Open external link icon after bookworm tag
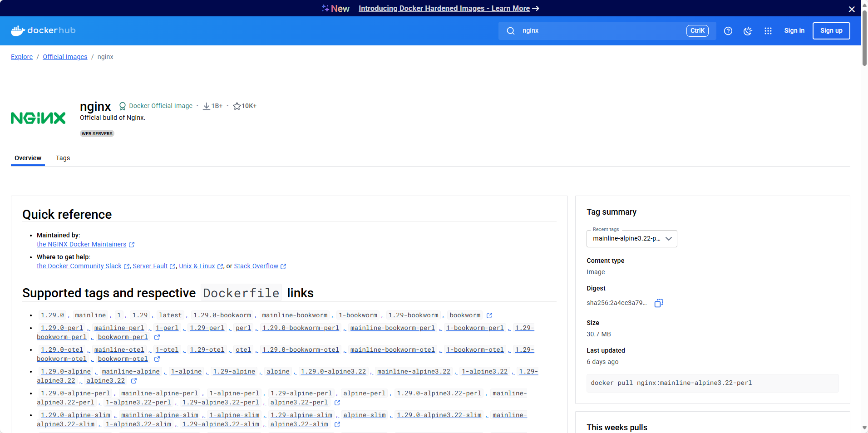Image resolution: width=868 pixels, height=433 pixels. pyautogui.click(x=489, y=315)
